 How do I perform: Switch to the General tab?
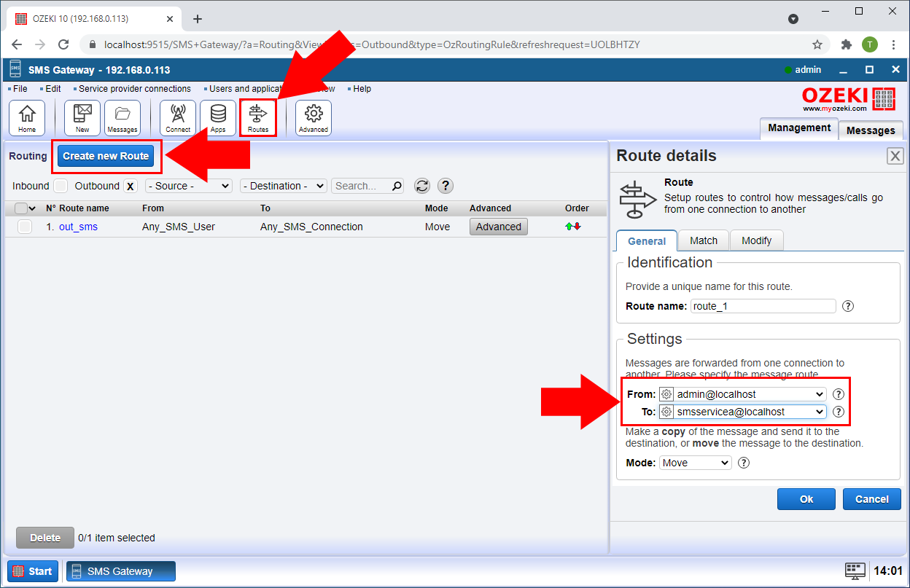pos(647,241)
